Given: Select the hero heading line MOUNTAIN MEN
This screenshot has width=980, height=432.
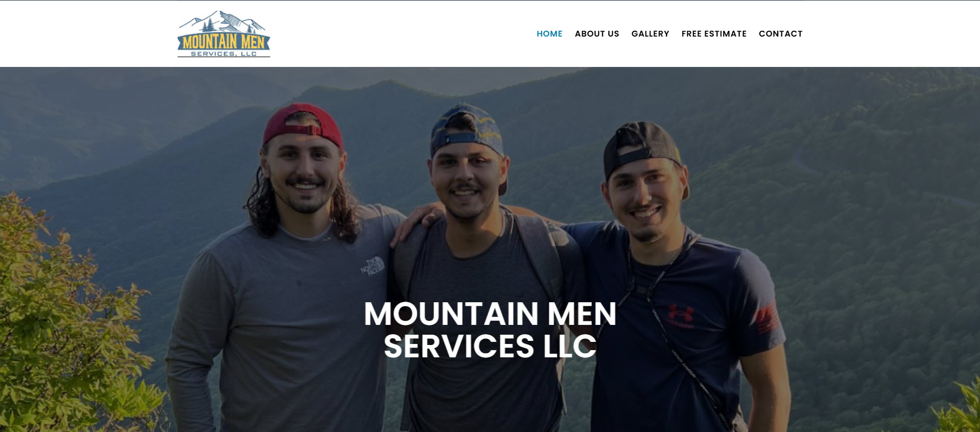Looking at the screenshot, I should (490, 314).
